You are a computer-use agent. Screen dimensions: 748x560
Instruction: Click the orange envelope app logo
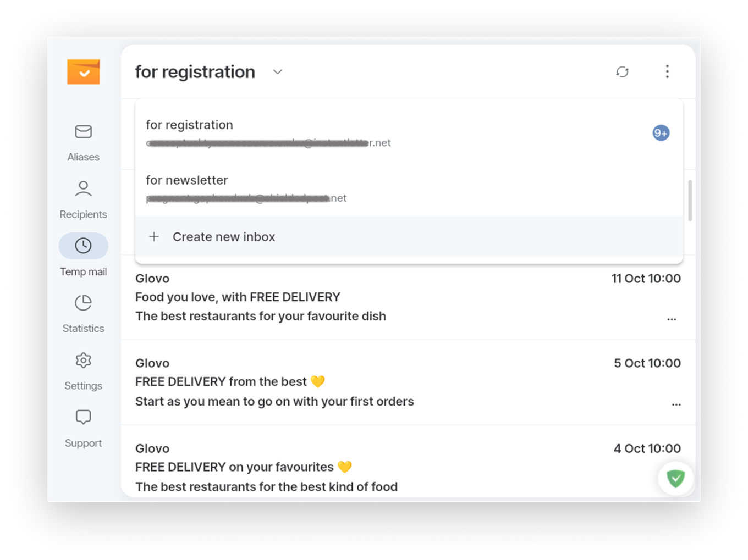point(84,72)
